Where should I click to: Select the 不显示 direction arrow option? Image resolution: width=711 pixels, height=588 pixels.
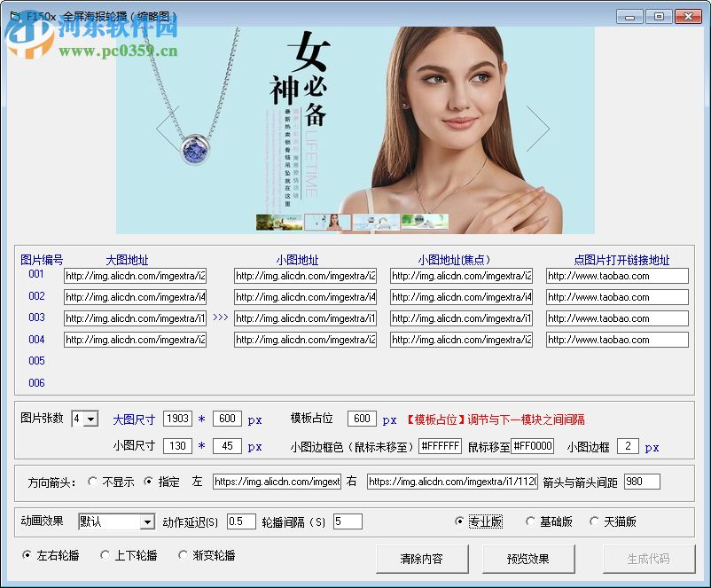point(93,482)
